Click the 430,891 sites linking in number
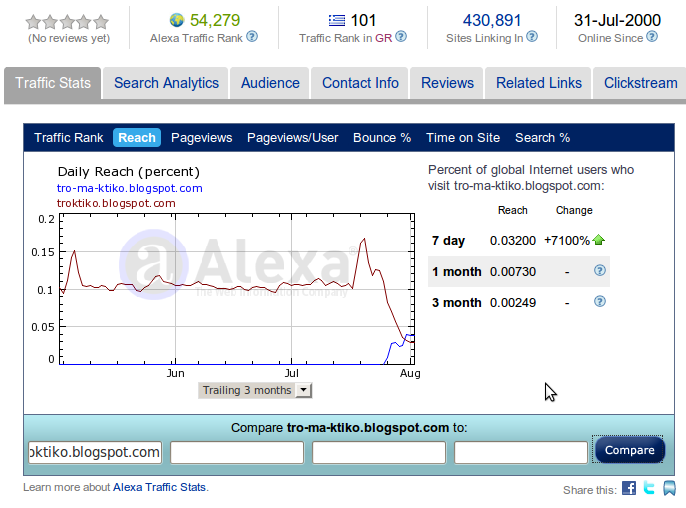Screen dimensions: 686x508 [492, 20]
